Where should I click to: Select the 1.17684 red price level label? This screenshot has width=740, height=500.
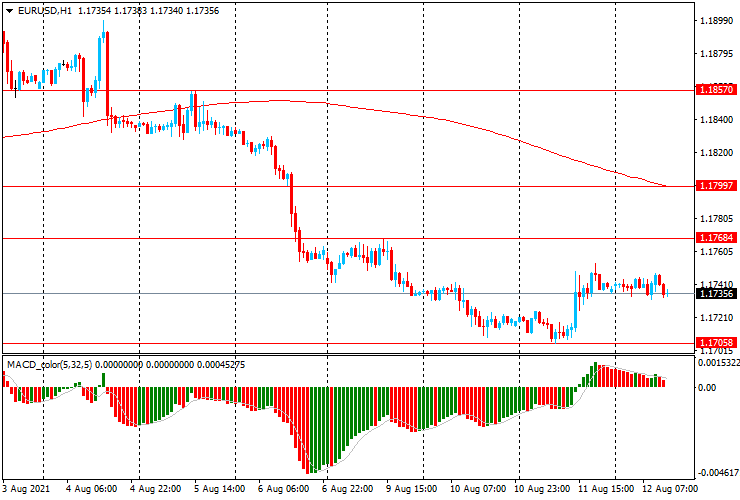tap(716, 237)
